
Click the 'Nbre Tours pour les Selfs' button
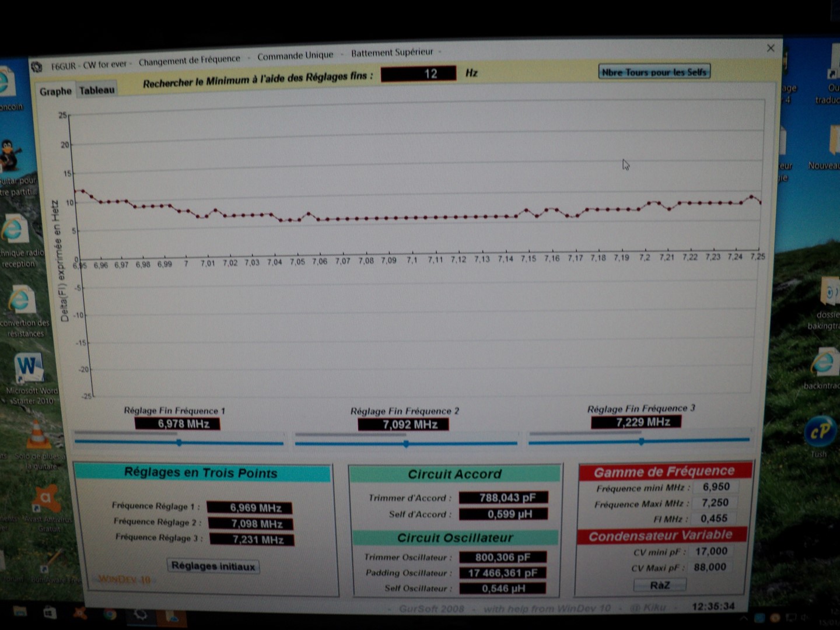654,72
